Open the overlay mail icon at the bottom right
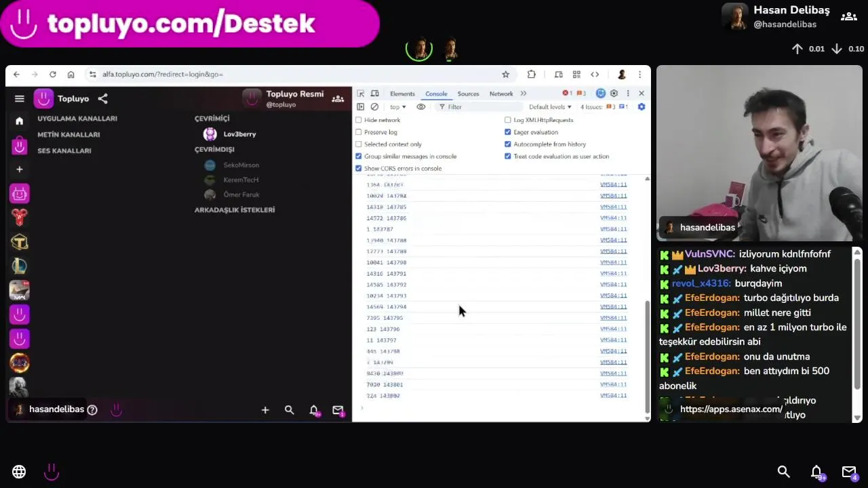This screenshot has width=868, height=488. click(849, 472)
